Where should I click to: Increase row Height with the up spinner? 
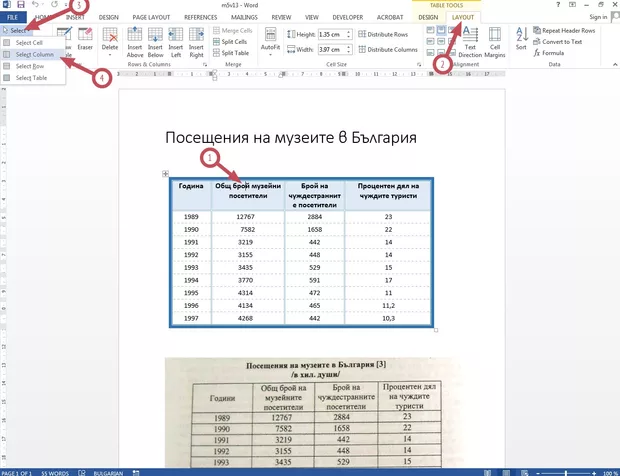pyautogui.click(x=349, y=32)
